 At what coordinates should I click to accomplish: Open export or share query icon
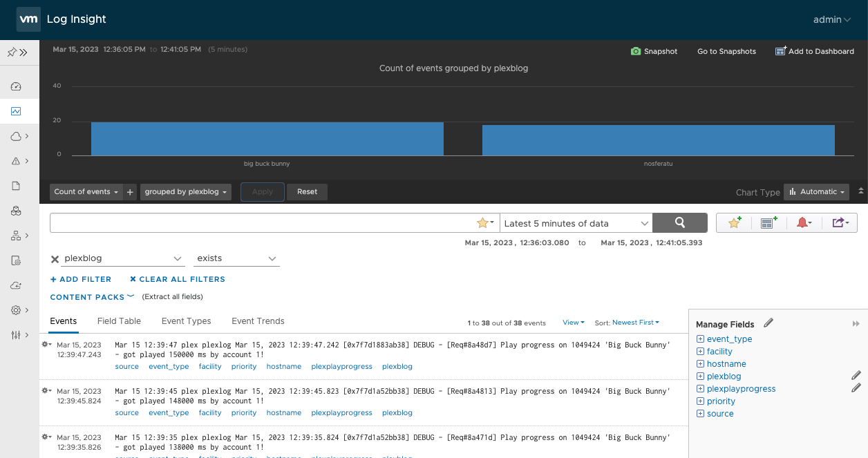pos(840,222)
